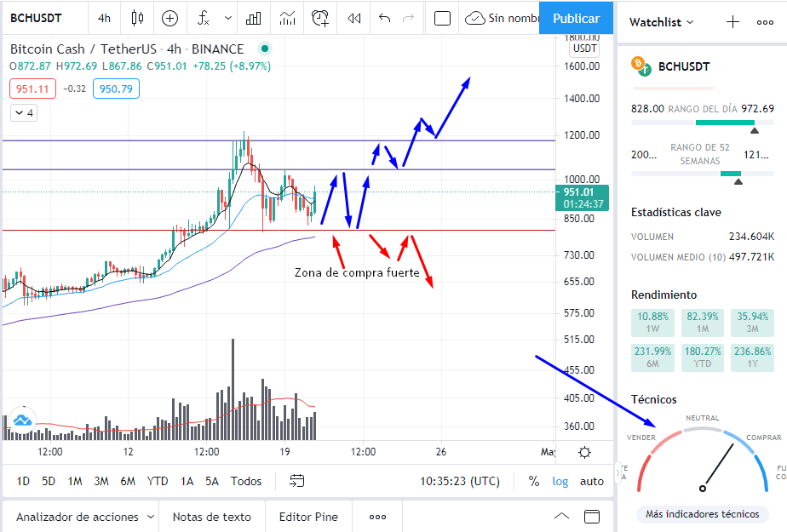Viewport: 787px width, 532px height.
Task: Click the 1M 82.39% performance tile
Action: pyautogui.click(x=703, y=323)
